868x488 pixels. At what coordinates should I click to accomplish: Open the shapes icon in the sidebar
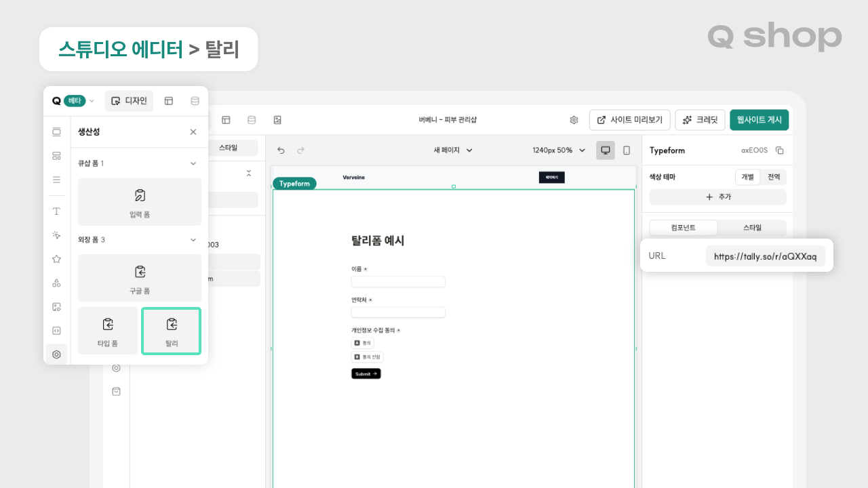pos(56,283)
